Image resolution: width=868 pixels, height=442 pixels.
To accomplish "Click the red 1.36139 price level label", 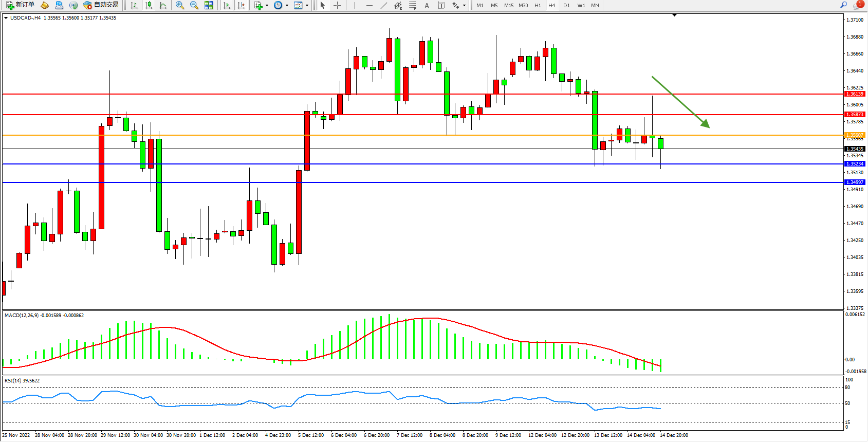I will [x=855, y=94].
